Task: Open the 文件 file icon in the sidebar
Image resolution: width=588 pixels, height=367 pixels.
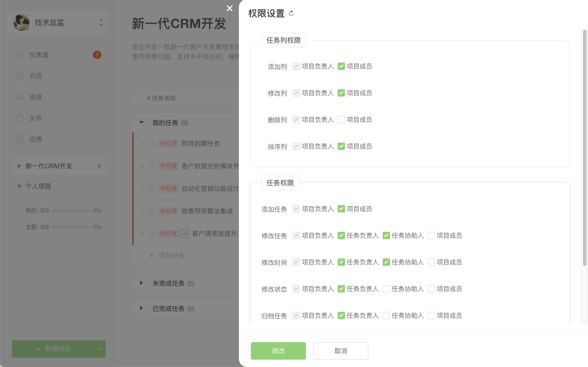Action: [x=20, y=118]
